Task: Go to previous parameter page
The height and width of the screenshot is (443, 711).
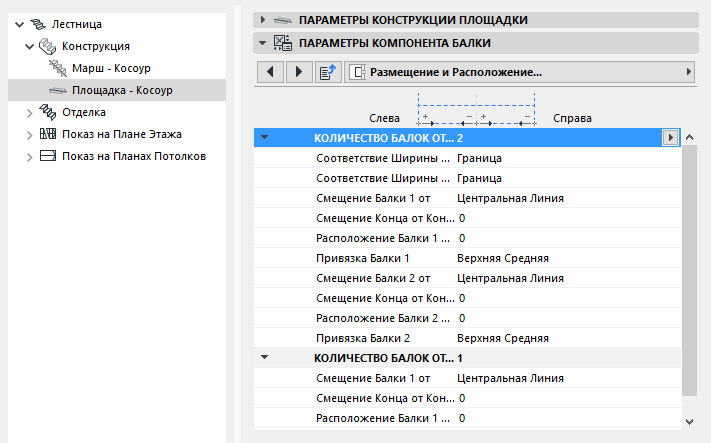Action: point(271,72)
